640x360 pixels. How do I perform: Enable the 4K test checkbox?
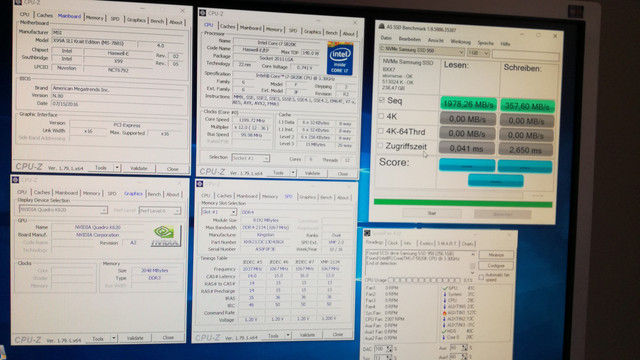pos(381,116)
